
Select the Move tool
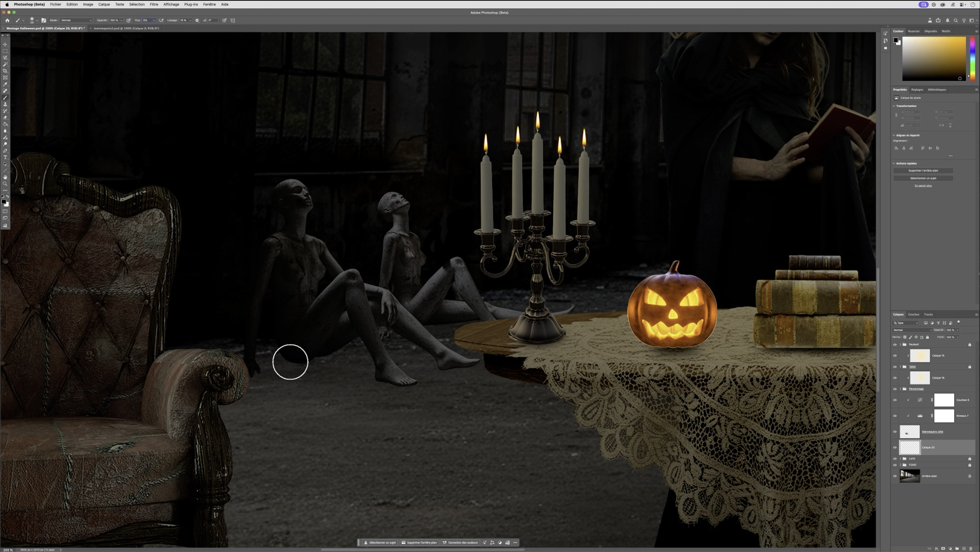pos(5,44)
